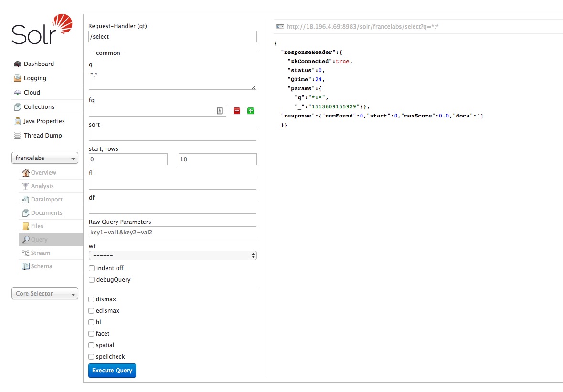Viewport: 563px width, 392px height.
Task: Tick the dismax checkbox
Action: [91, 299]
